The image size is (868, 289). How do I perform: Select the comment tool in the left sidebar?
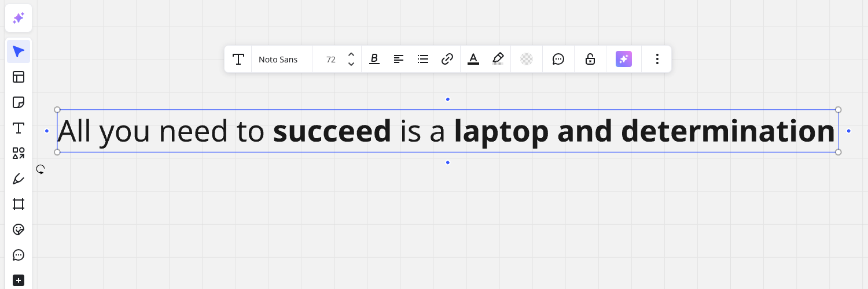tap(19, 255)
